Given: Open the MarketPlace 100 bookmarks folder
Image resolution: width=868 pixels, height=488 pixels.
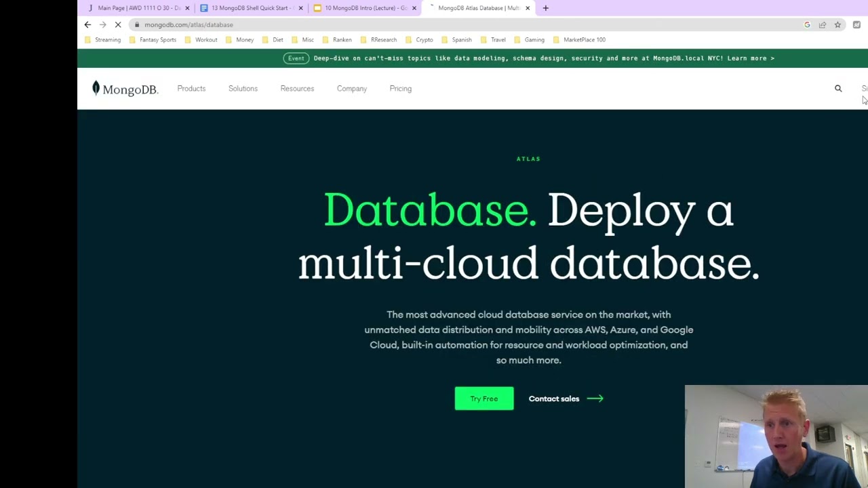Looking at the screenshot, I should pyautogui.click(x=579, y=39).
